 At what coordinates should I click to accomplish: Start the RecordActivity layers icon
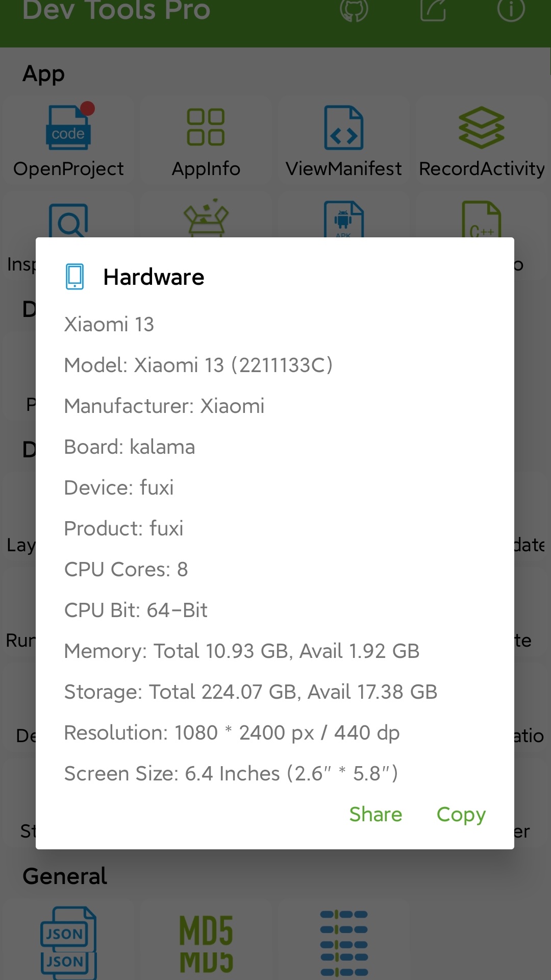click(482, 128)
